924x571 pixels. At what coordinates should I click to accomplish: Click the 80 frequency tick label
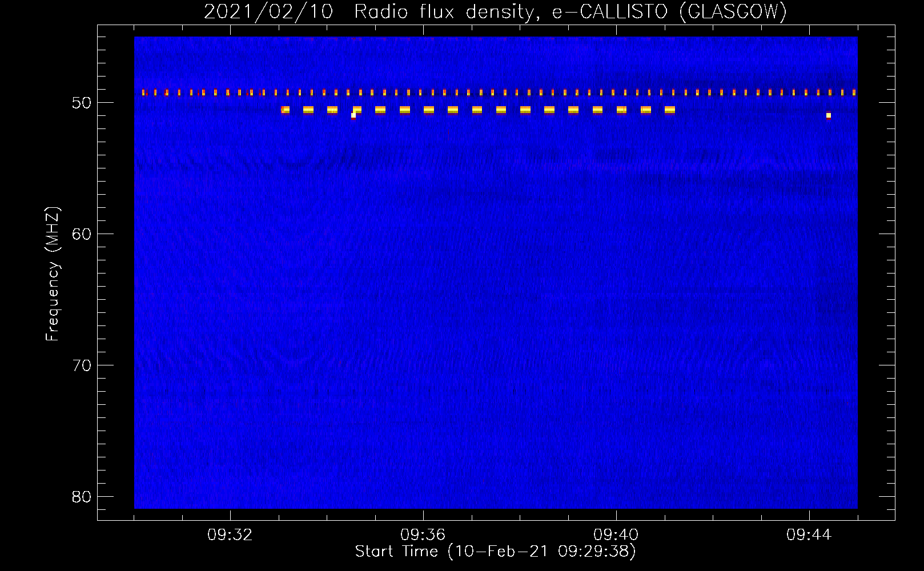(82, 497)
